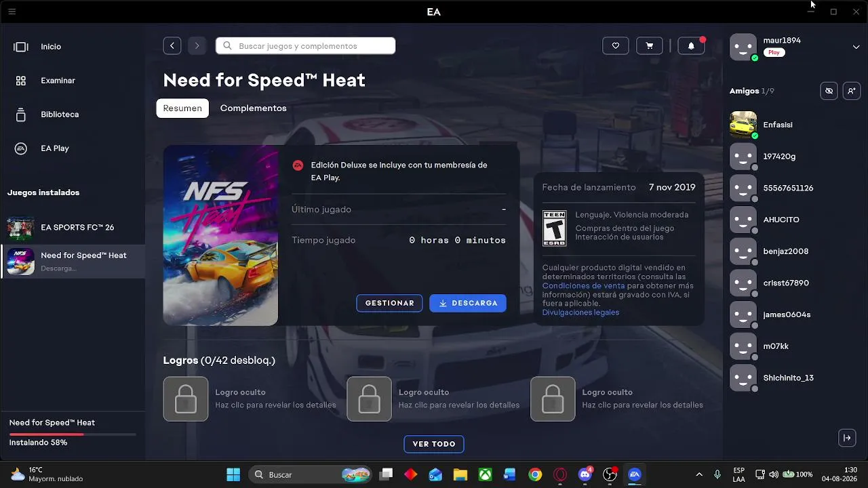Toggle friends list visibility eye icon

click(829, 91)
